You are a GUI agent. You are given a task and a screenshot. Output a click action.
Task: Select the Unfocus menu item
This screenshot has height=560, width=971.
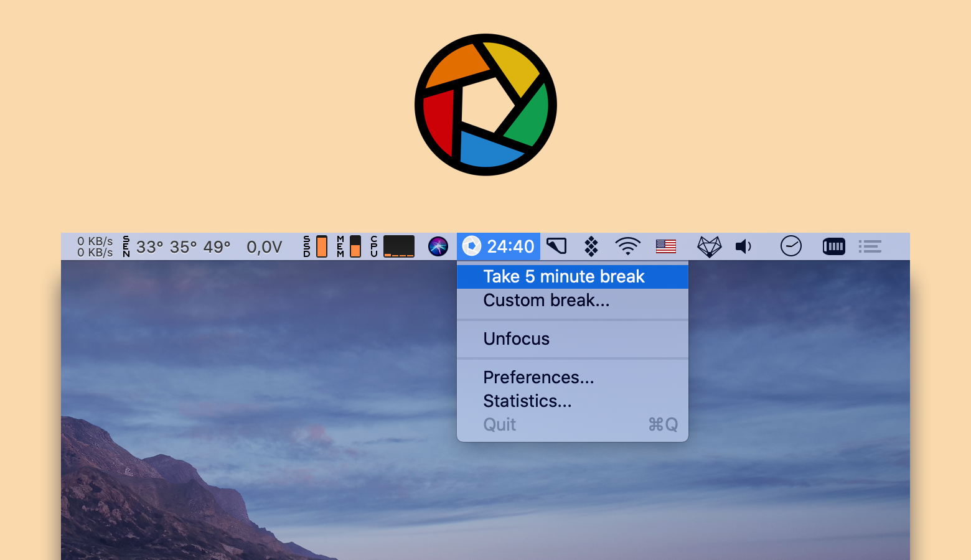572,339
